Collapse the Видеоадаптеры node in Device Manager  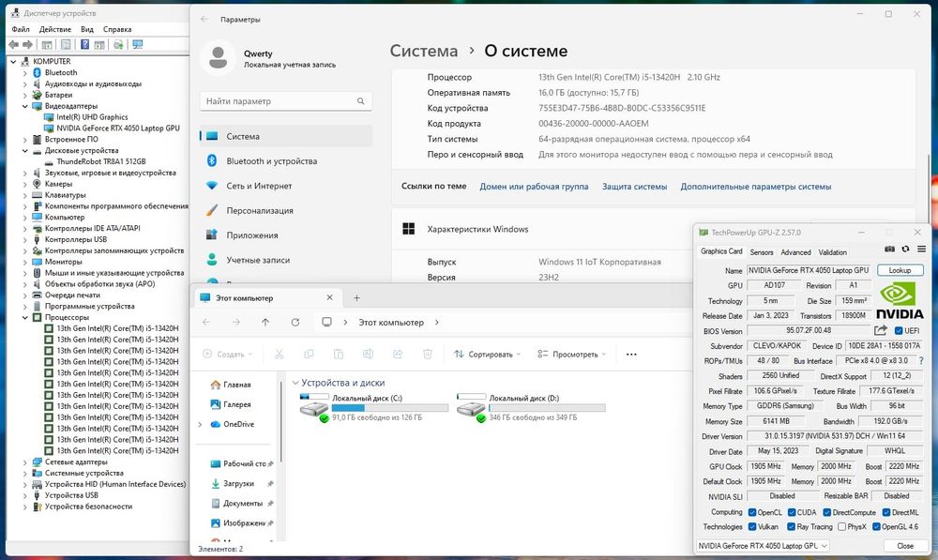coord(25,106)
